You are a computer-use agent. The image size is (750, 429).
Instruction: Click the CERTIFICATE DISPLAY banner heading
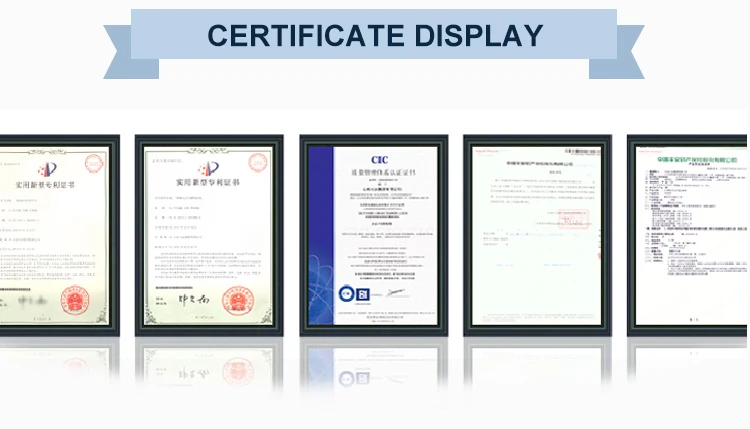[375, 35]
